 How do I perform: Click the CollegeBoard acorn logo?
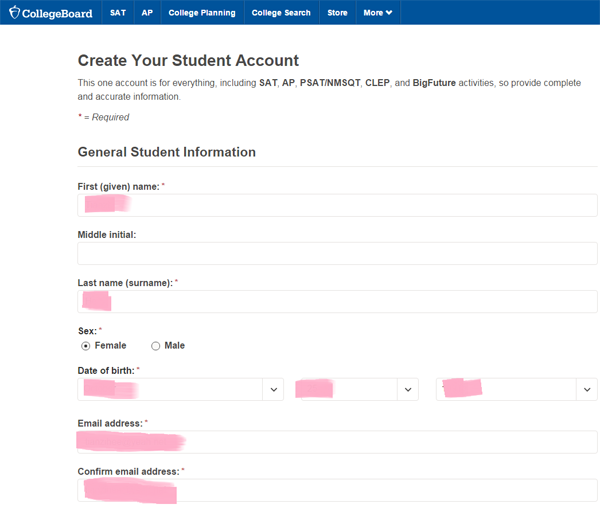coord(15,13)
